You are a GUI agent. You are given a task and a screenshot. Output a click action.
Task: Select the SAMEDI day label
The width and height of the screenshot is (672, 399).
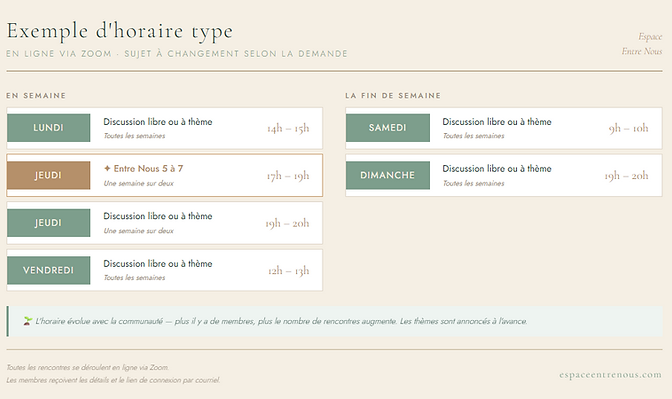(x=388, y=128)
